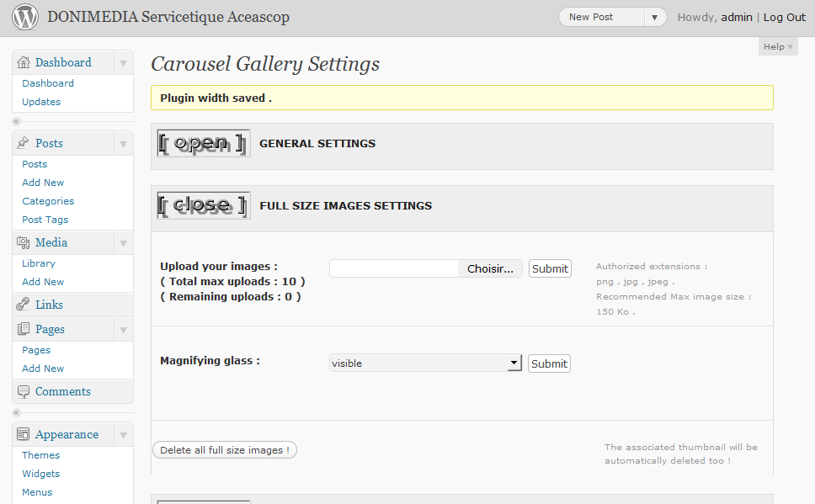Click the upload file path field
The height and width of the screenshot is (504, 815).
coord(394,268)
